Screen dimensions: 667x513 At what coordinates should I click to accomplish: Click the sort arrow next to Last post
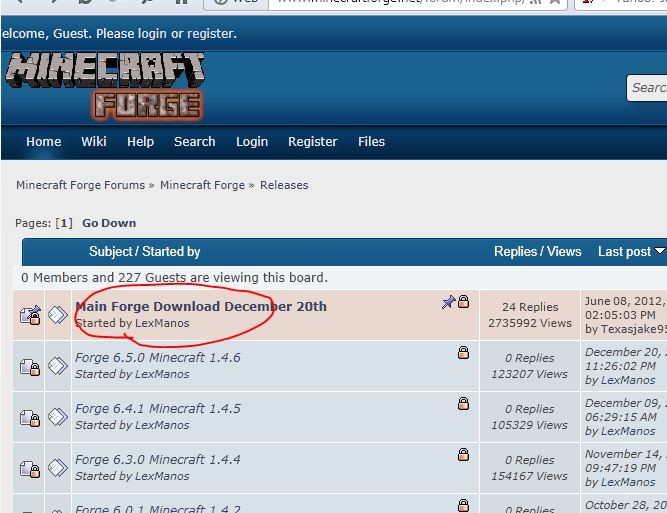pos(660,251)
